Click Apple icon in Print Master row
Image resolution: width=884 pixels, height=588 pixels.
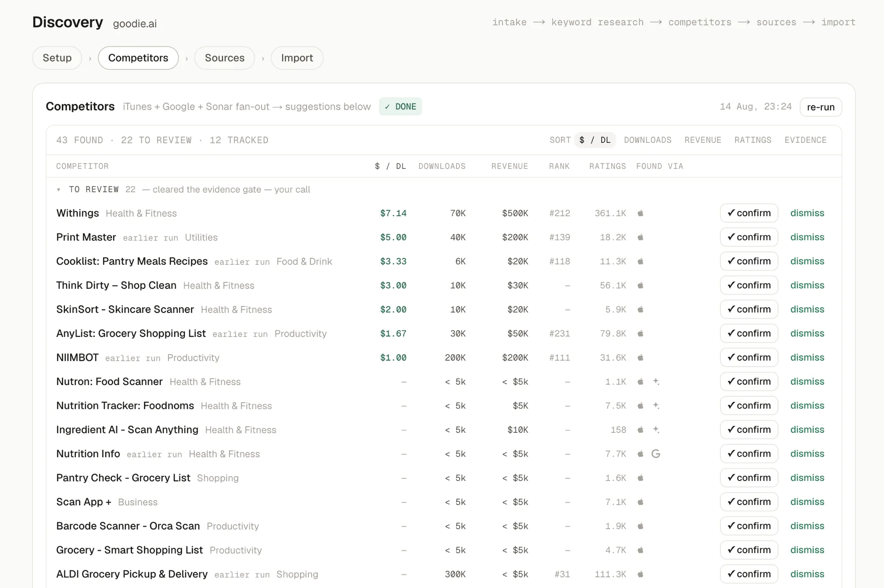pyautogui.click(x=640, y=237)
